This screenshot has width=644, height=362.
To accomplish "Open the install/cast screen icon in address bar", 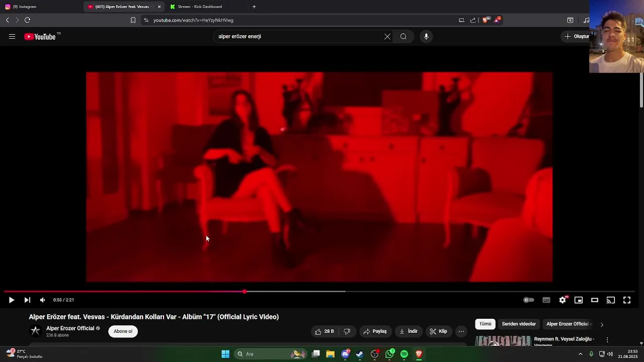I will tap(461, 20).
